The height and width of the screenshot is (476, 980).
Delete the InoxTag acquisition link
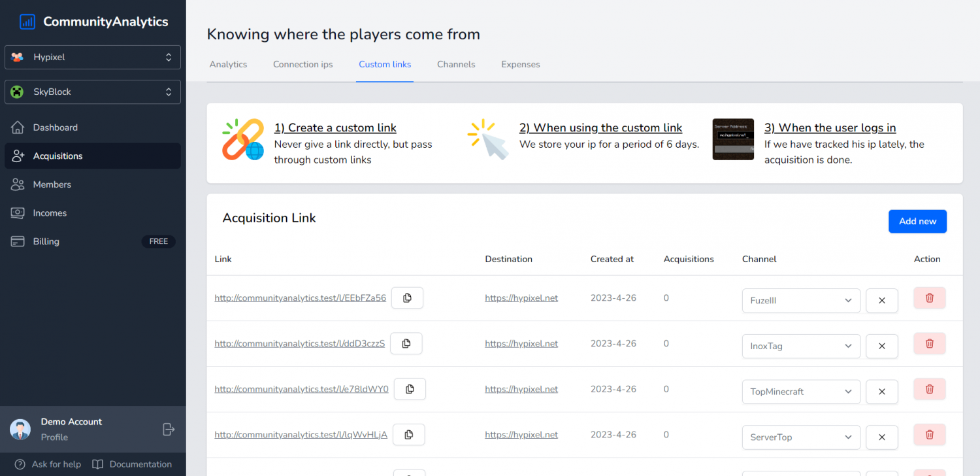click(x=930, y=343)
